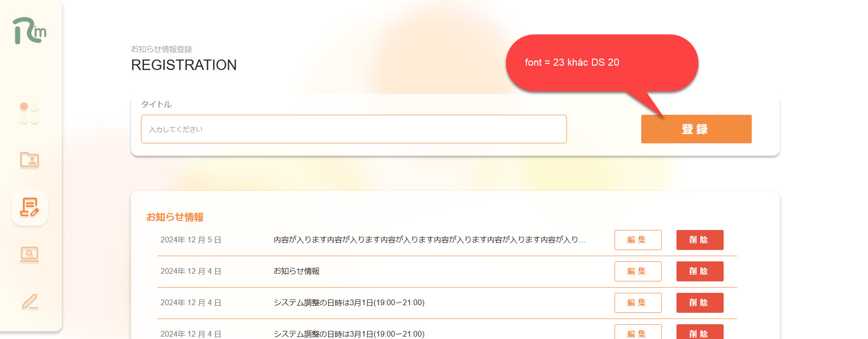Click 削除 for the お知らせ情報 row
The width and height of the screenshot is (868, 339).
point(700,271)
